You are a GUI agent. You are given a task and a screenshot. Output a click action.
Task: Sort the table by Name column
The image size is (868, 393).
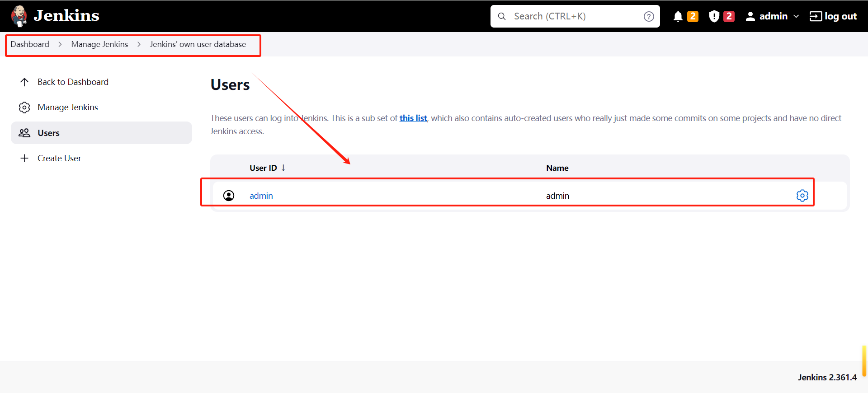tap(557, 168)
